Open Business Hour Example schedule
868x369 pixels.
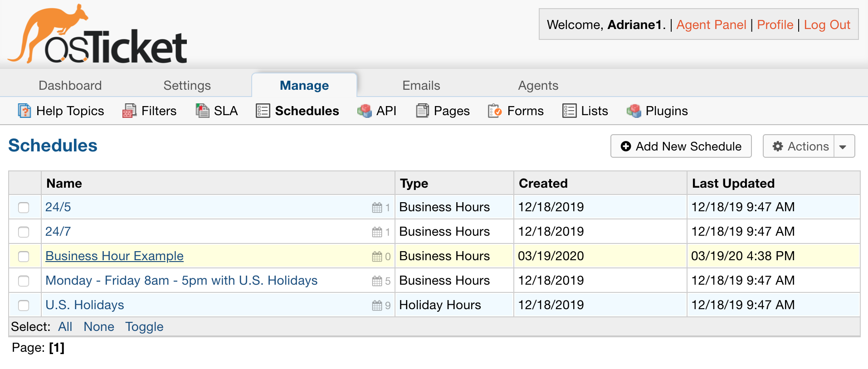pyautogui.click(x=114, y=256)
